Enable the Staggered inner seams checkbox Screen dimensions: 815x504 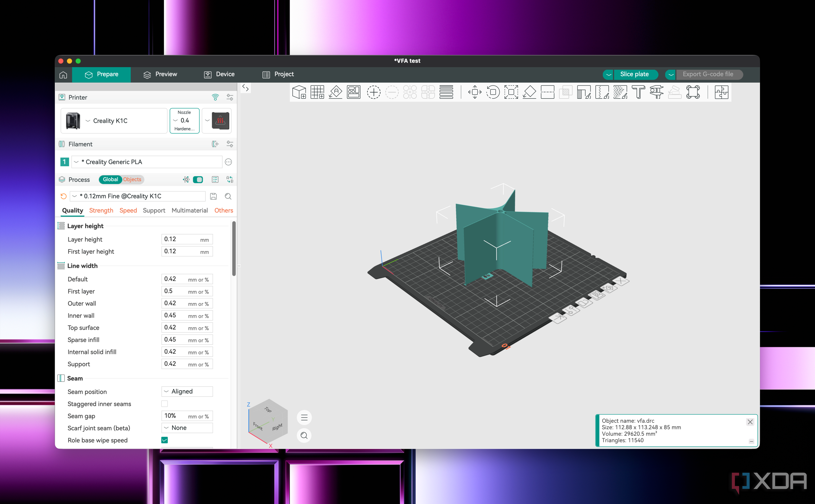[x=164, y=404]
